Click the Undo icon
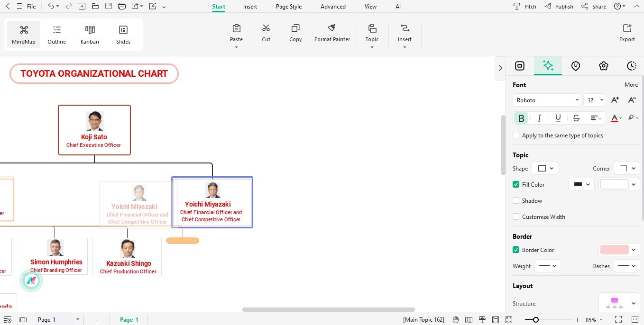 [x=51, y=6]
